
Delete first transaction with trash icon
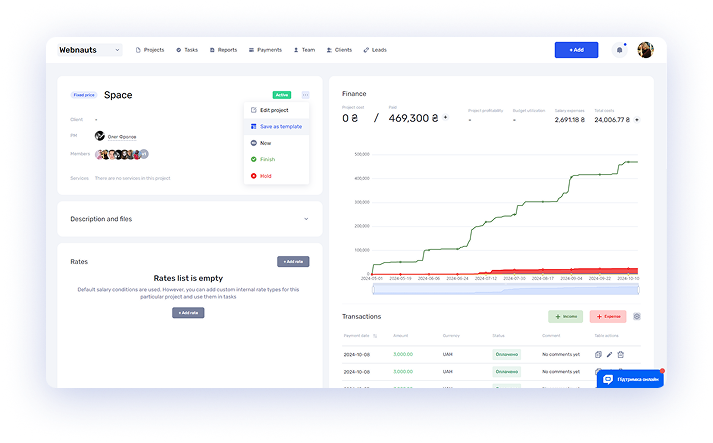pyautogui.click(x=621, y=354)
